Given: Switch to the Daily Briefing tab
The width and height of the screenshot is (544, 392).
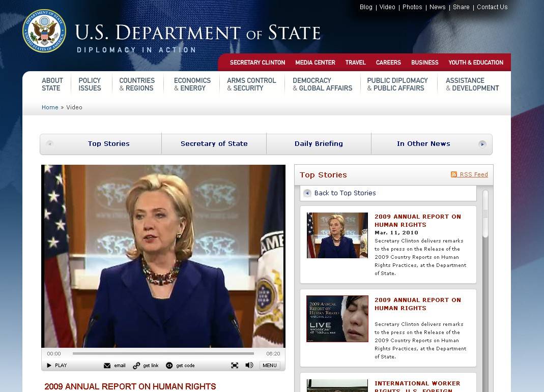Looking at the screenshot, I should tap(319, 144).
